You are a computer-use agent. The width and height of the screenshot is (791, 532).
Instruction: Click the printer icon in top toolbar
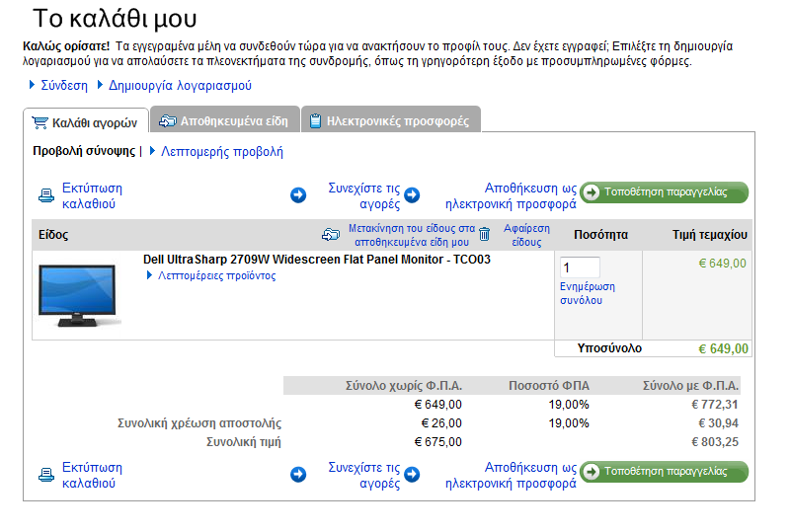46,195
